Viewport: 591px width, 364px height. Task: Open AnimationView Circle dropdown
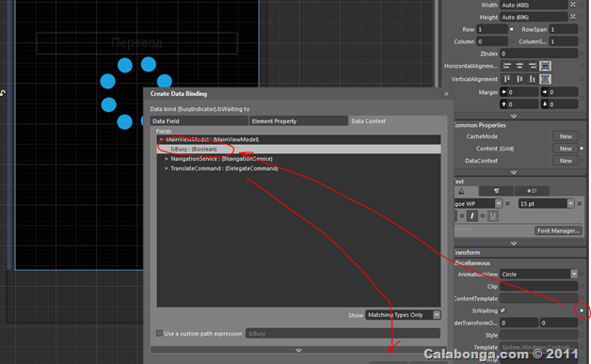pos(574,274)
